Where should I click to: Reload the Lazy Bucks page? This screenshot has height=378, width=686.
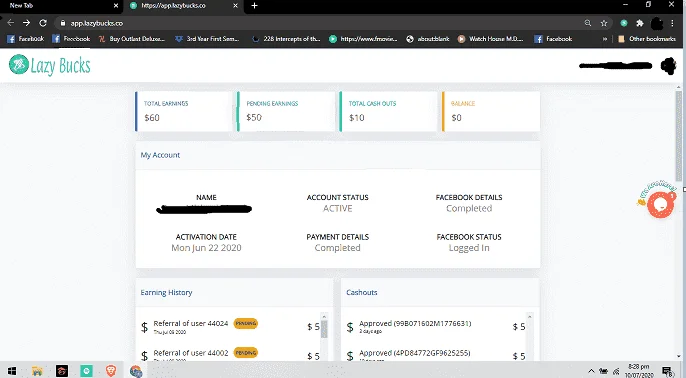pyautogui.click(x=43, y=23)
